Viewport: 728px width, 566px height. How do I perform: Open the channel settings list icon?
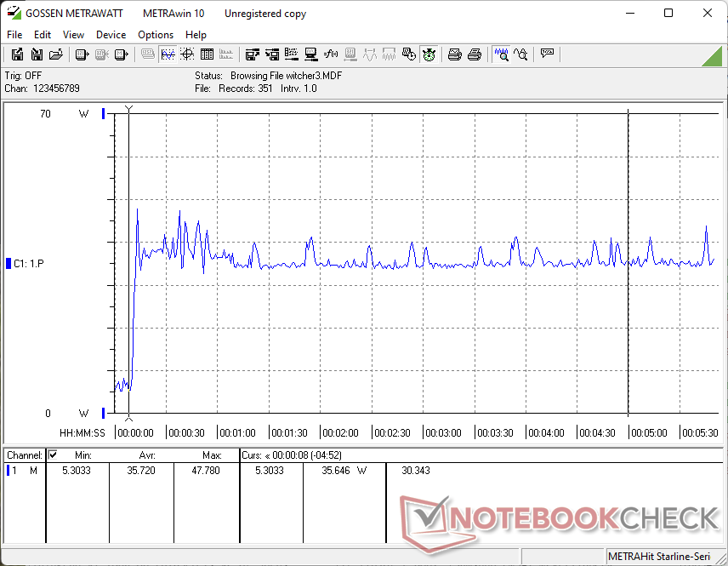[292, 54]
